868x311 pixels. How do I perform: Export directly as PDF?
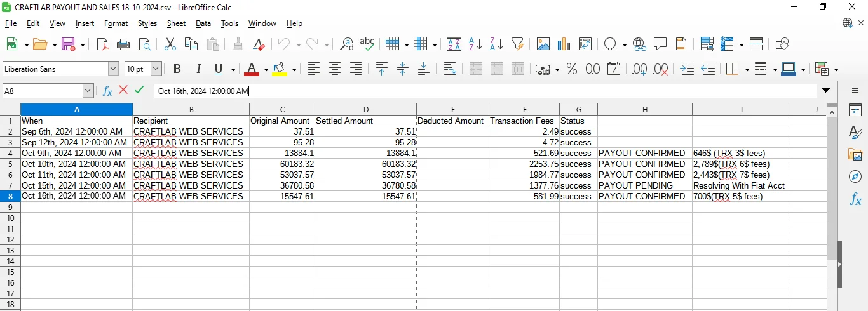102,44
